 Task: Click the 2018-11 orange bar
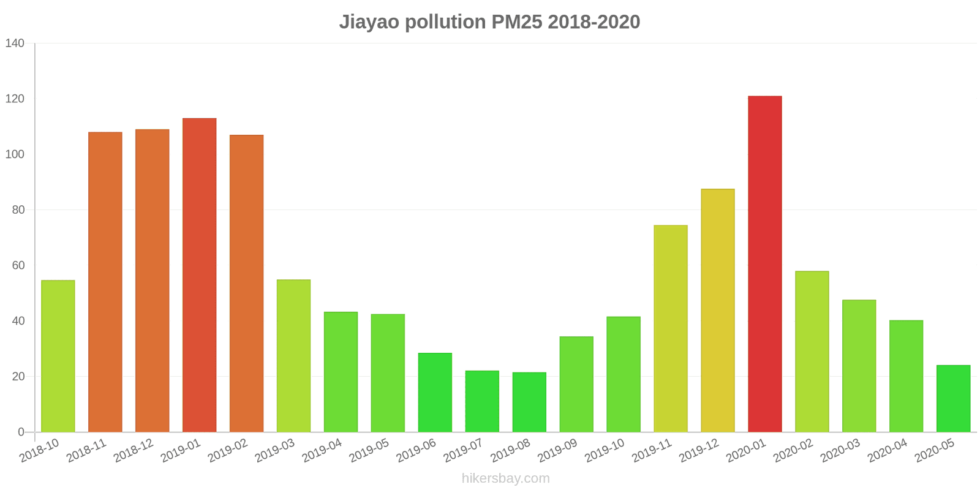pos(105,282)
